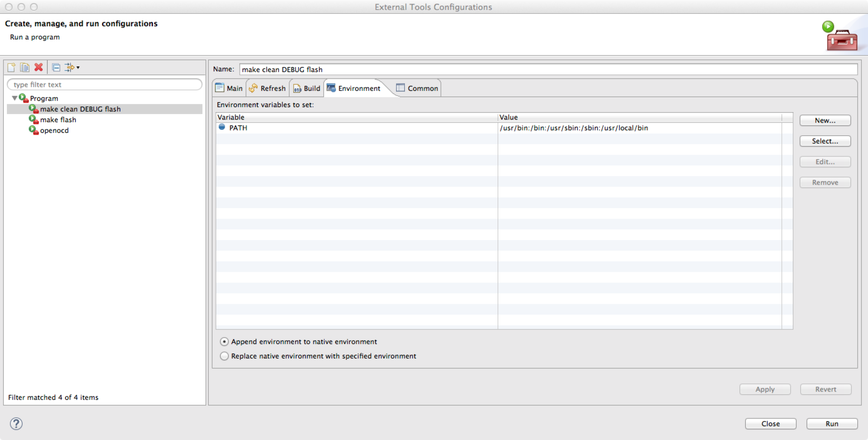Collapse the Program tree node
The height and width of the screenshot is (440, 868).
pos(14,98)
